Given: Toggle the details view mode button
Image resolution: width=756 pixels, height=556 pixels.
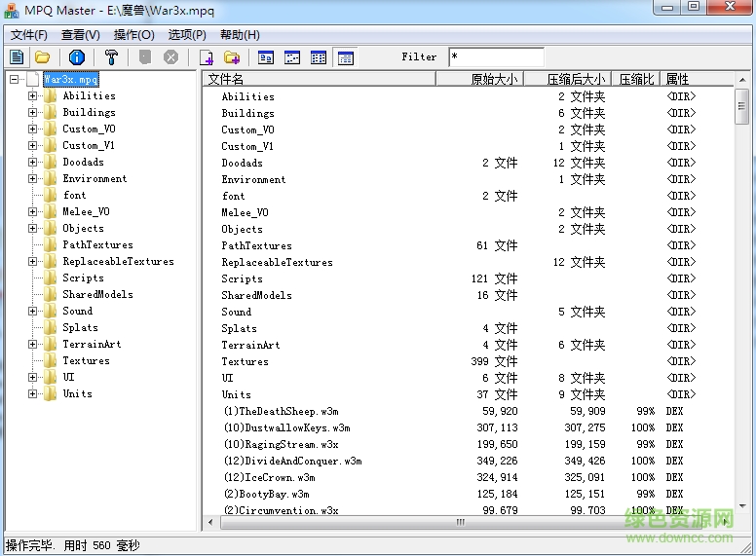Looking at the screenshot, I should pos(345,57).
